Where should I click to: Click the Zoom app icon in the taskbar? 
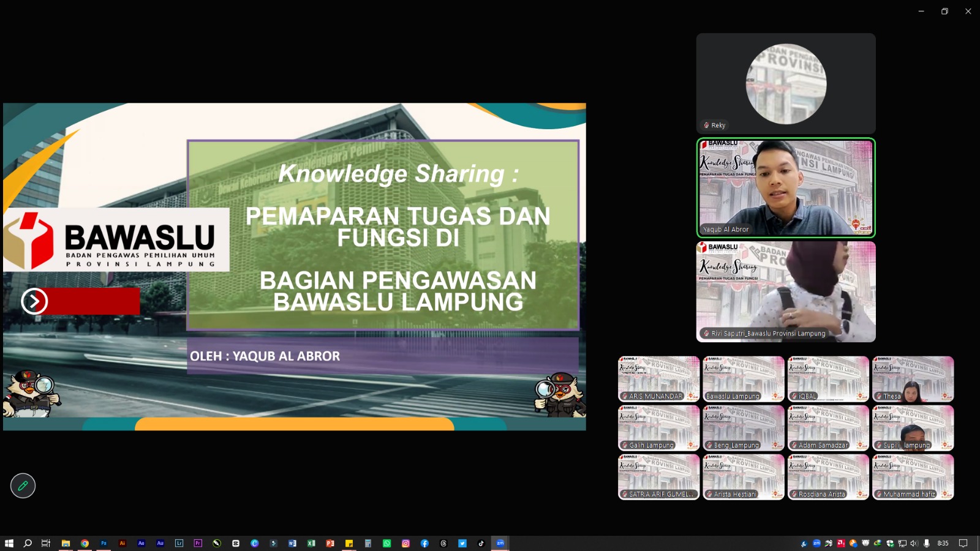500,543
